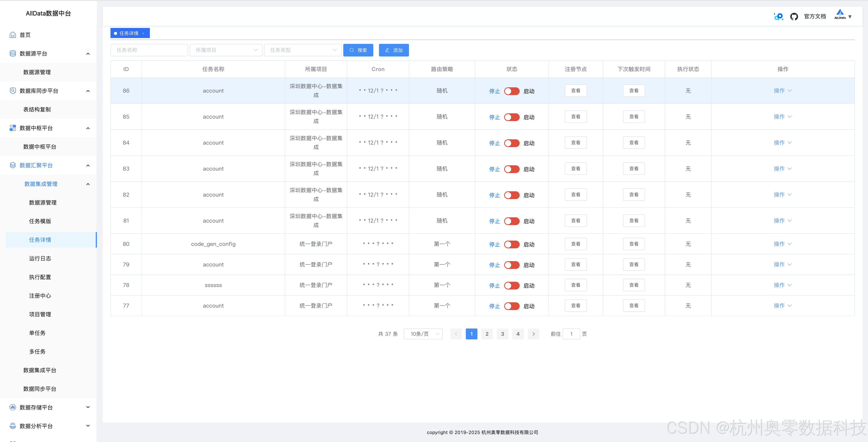Close the 任务详情 tab with x
This screenshot has width=868, height=442.
(x=143, y=33)
